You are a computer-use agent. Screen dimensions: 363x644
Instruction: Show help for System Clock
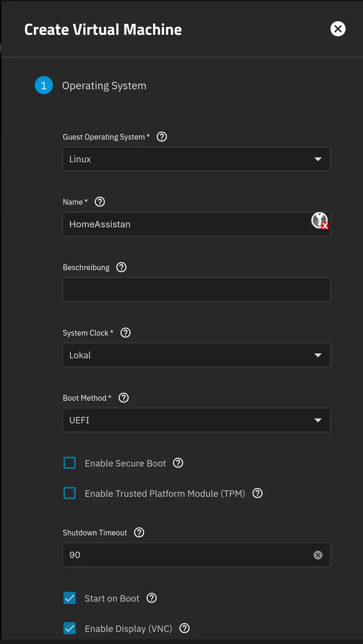pos(126,333)
